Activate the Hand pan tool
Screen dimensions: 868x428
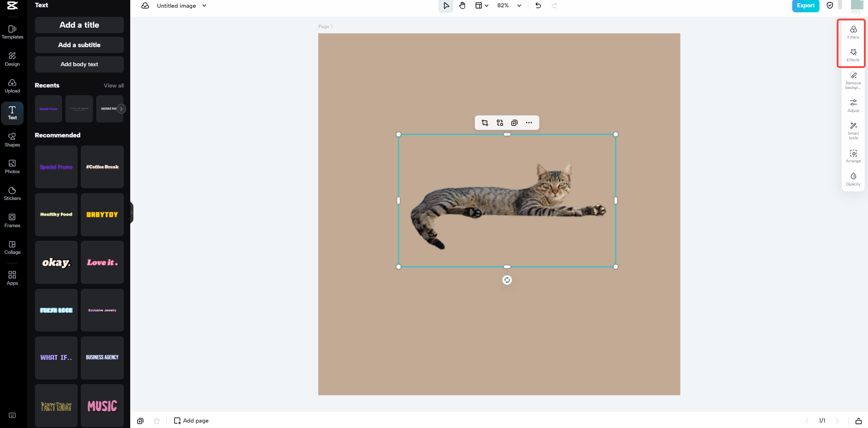pyautogui.click(x=462, y=6)
